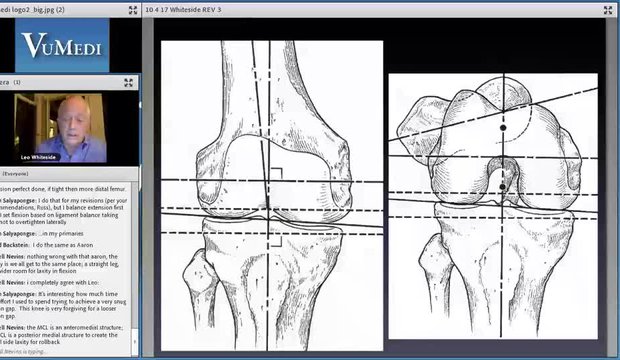Click the extended knee anterior view diagram
Image resolution: width=620 pixels, height=360 pixels.
pos(272,195)
